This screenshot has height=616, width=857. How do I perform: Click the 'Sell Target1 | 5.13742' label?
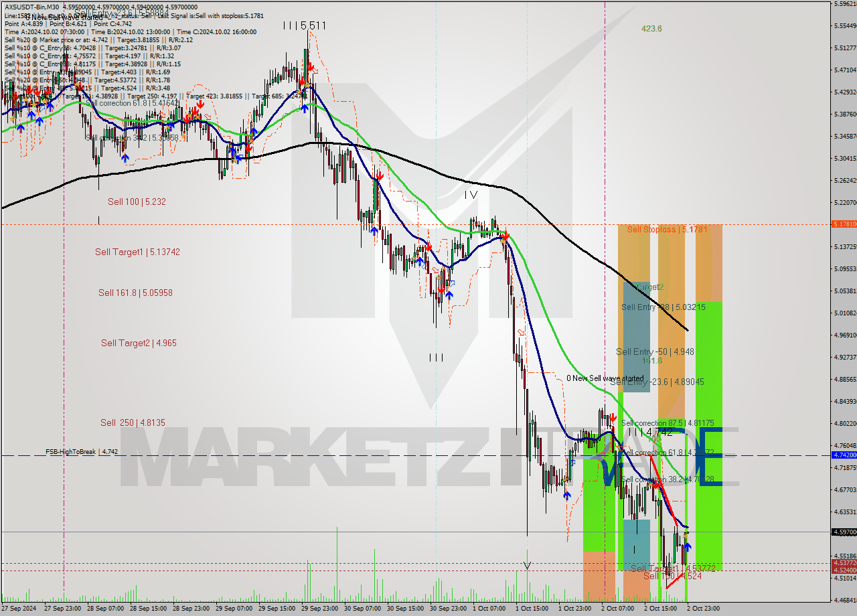click(137, 252)
